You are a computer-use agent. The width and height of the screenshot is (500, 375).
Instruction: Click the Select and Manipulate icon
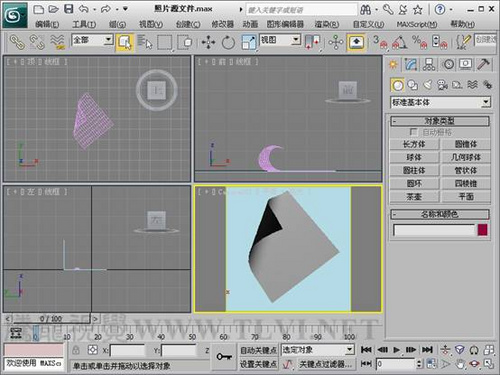pyautogui.click(x=336, y=42)
